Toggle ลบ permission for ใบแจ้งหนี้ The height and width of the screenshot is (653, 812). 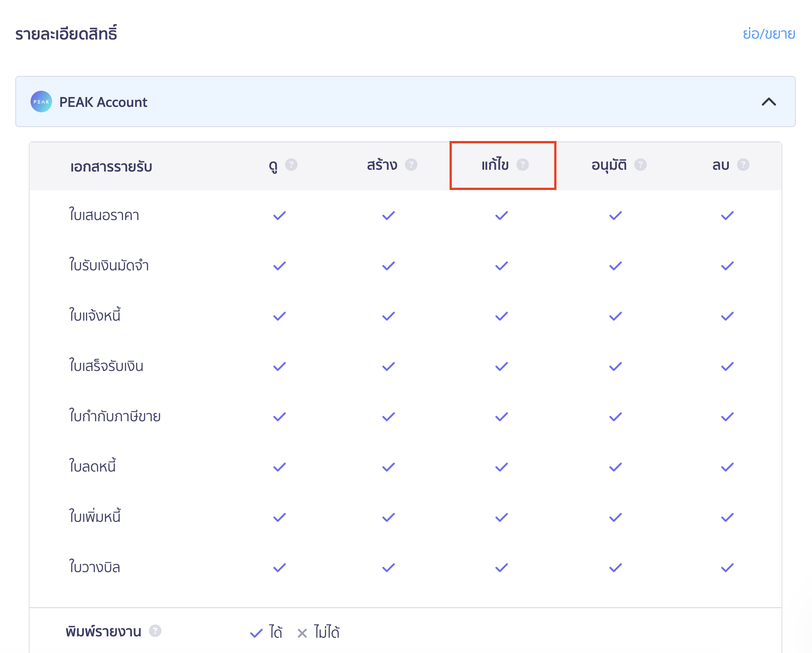coord(727,316)
